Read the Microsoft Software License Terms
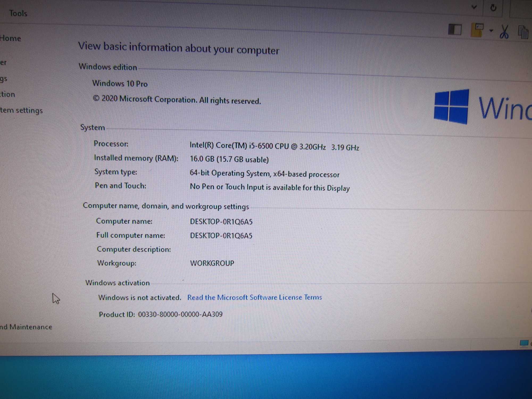Viewport: 532px width, 399px height. tap(255, 297)
